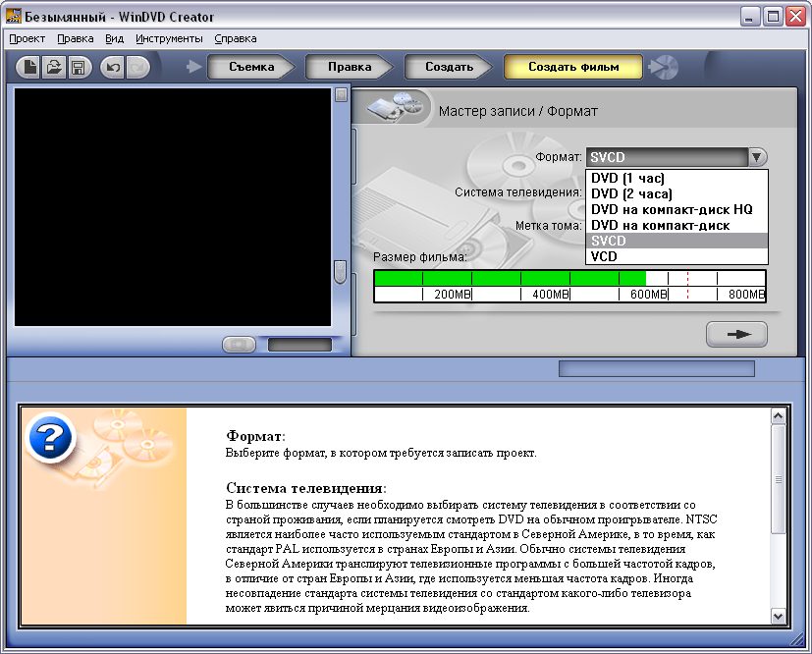Select DVD (1 час) from format list
Screen dimensions: 812x654
coord(627,178)
